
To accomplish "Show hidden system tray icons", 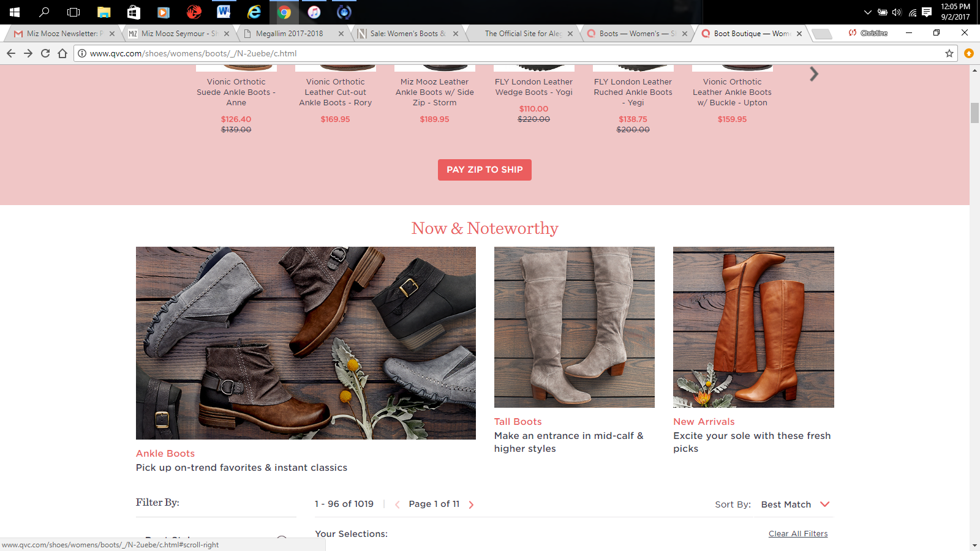I will pos(867,12).
